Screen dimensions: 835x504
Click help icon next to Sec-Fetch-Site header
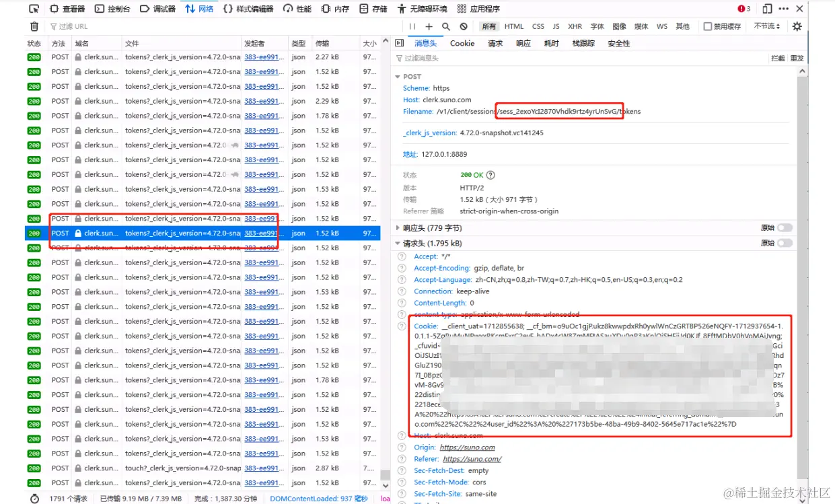(x=402, y=494)
